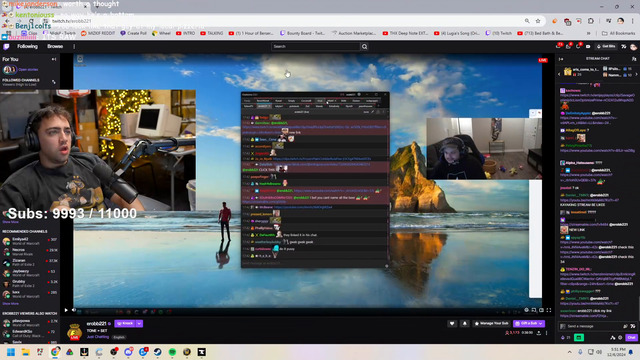This screenshot has height=360, width=640.
Task: Toggle the notification bell for erobb221
Action: pos(464,324)
